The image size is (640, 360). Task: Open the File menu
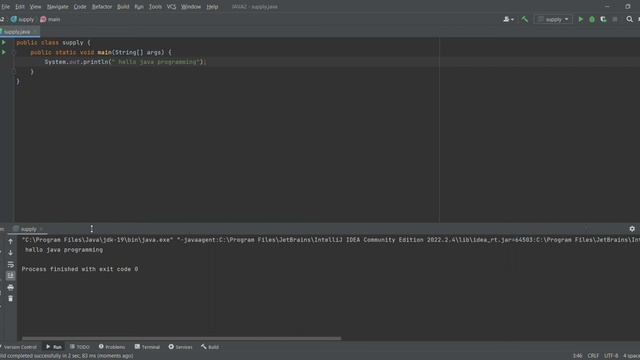coord(5,7)
